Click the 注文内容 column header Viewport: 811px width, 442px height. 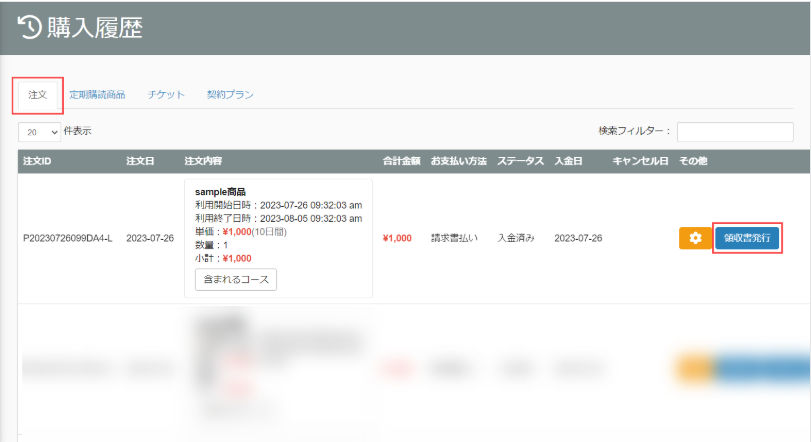coord(203,161)
